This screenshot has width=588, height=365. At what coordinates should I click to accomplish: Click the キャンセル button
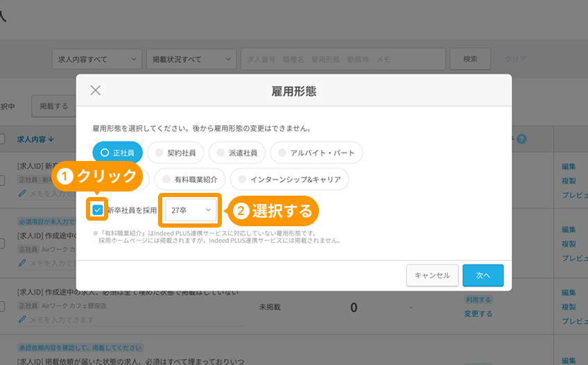click(x=432, y=275)
